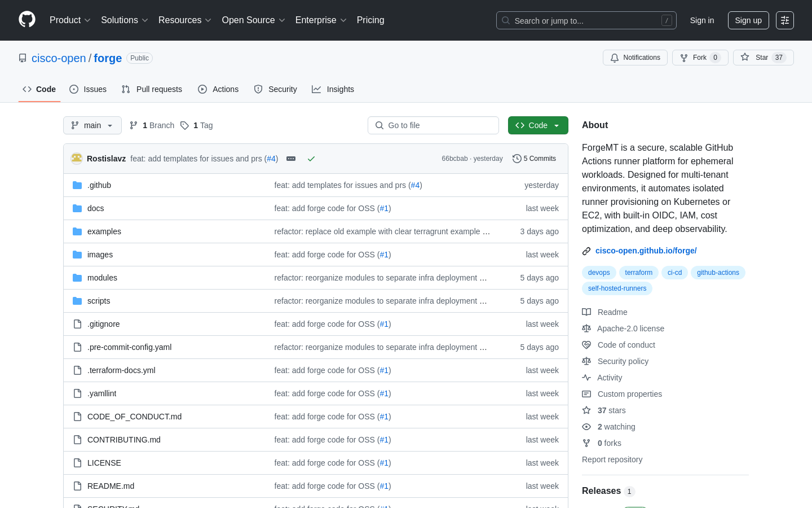
Task: Click the watching eye icon
Action: 586,427
